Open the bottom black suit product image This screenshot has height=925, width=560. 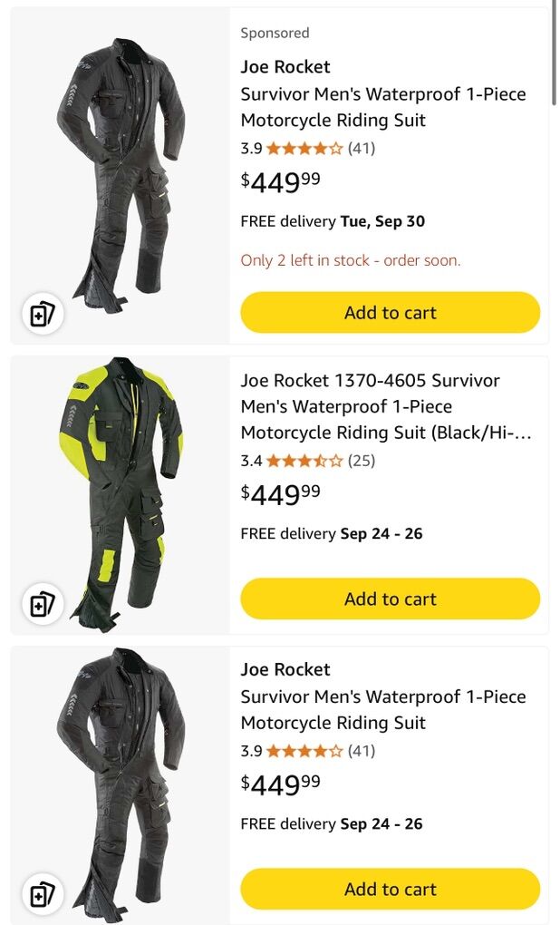tap(121, 784)
